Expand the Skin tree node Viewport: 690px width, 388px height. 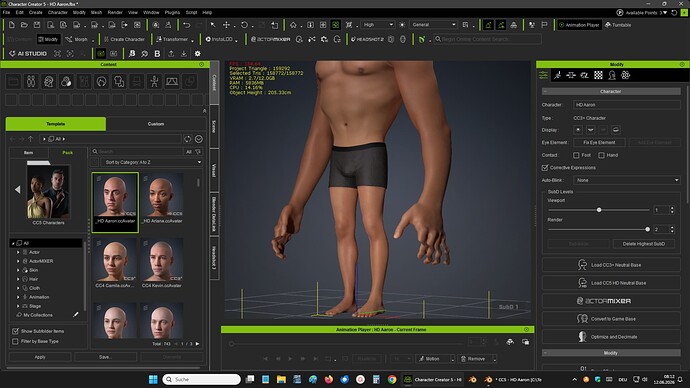(18, 270)
